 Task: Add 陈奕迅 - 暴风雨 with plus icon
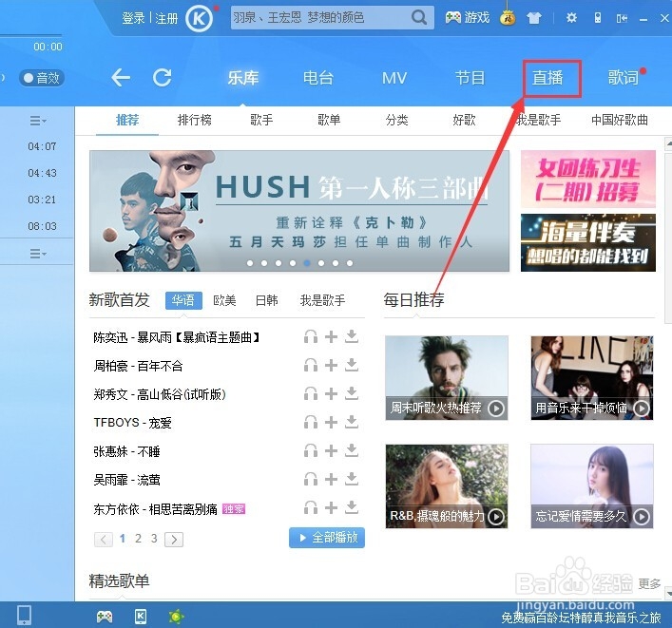point(331,336)
